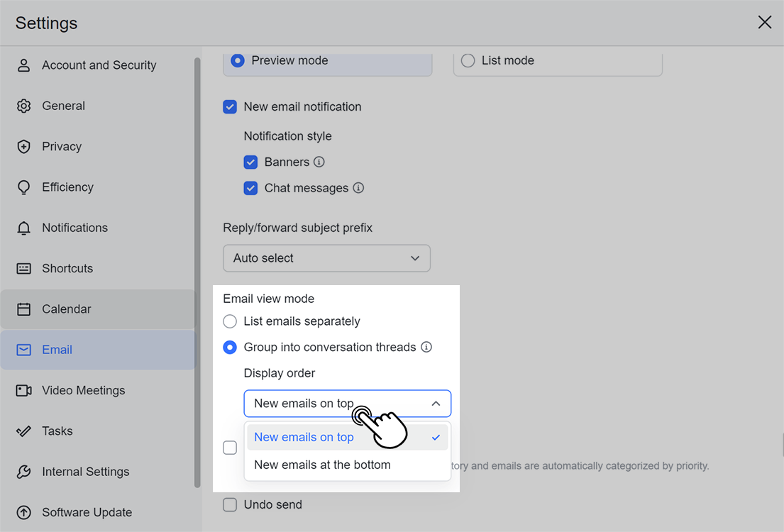The width and height of the screenshot is (784, 532).
Task: Open Software Update section
Action: 98,512
